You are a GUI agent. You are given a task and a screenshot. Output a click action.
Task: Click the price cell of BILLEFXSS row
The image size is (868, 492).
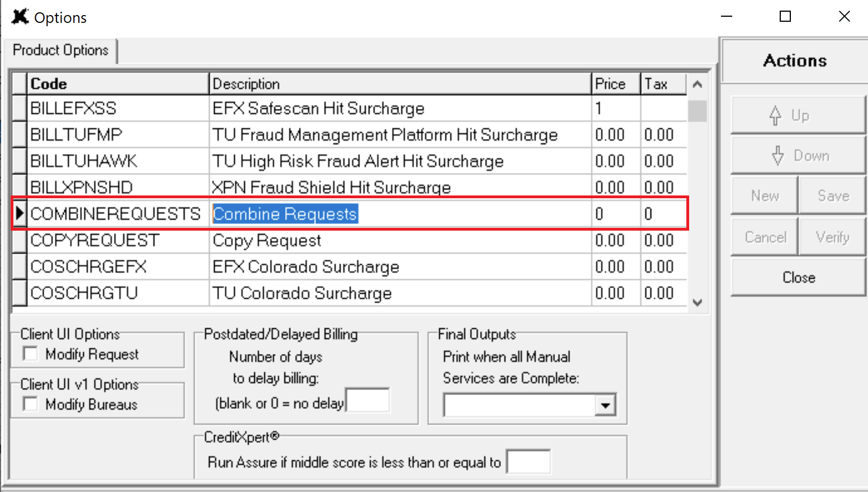616,108
